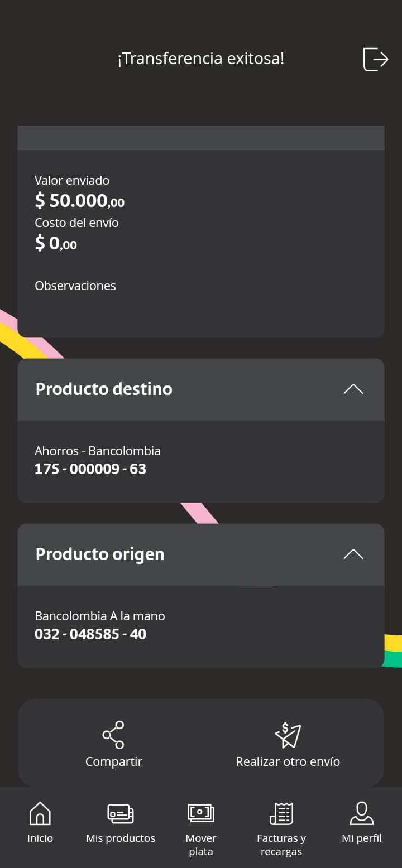Tap the Facturas y recargas receipt icon

click(x=281, y=814)
